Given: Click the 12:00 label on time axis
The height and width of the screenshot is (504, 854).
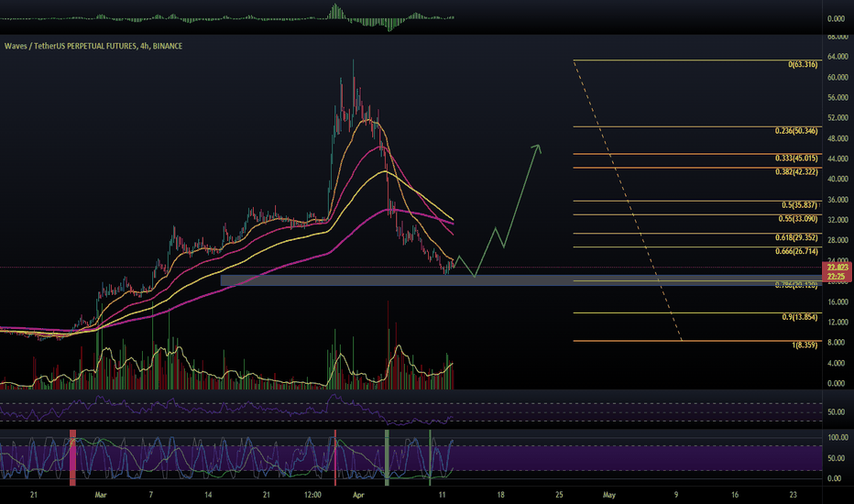Looking at the screenshot, I should (312, 495).
